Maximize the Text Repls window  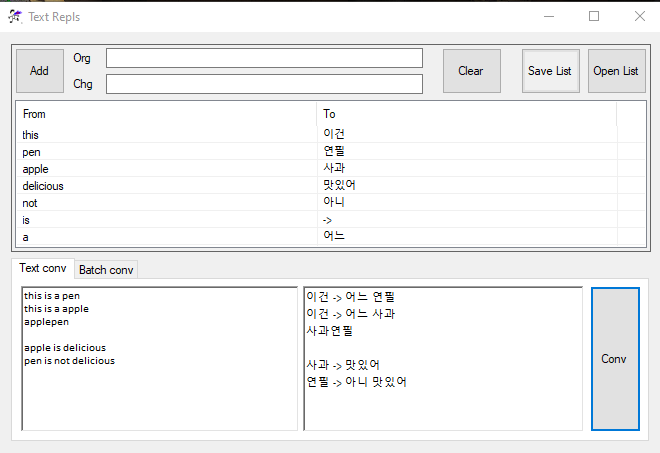coord(594,16)
